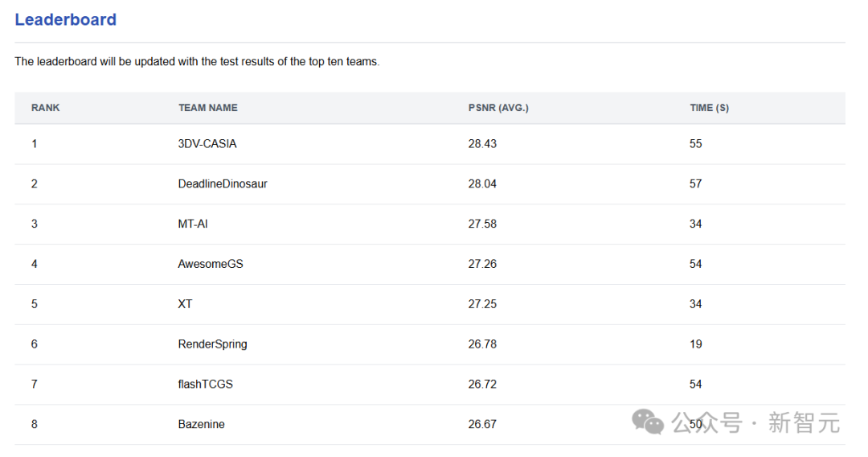Click the Leaderboard heading
The image size is (868, 457).
coord(65,20)
